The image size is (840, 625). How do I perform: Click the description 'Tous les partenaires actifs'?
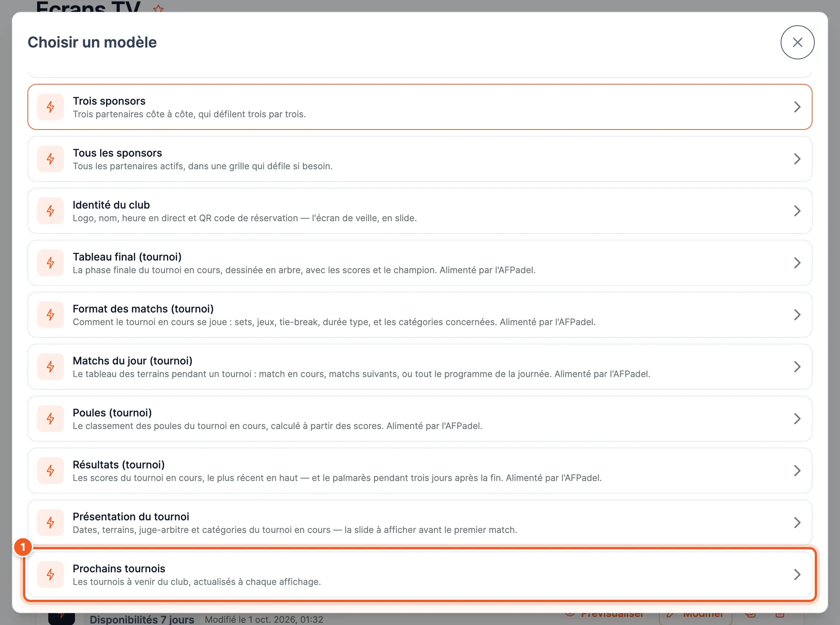click(202, 166)
